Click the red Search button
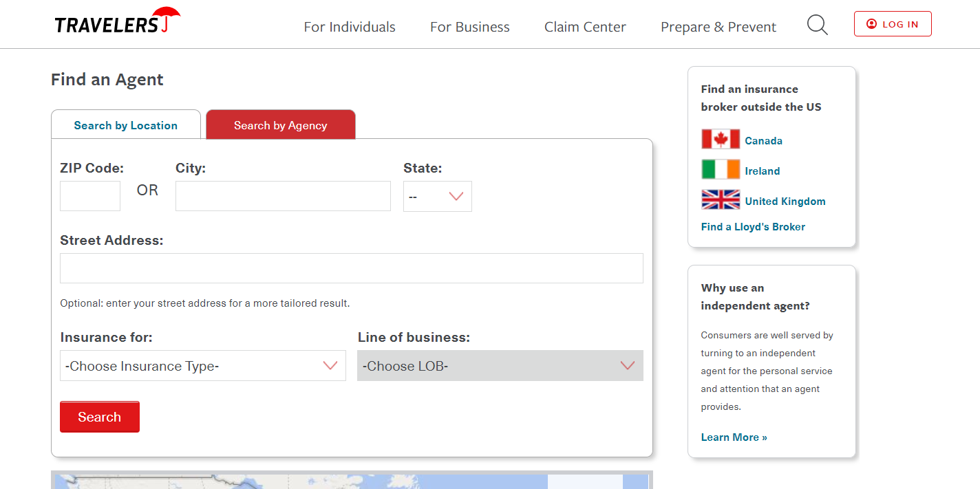Viewport: 980px width, 489px height. pyautogui.click(x=100, y=417)
